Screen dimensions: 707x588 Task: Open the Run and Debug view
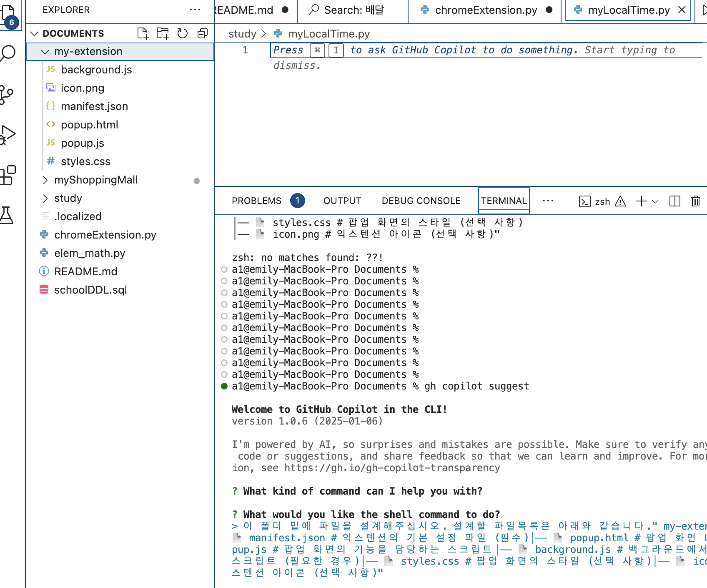click(x=8, y=135)
